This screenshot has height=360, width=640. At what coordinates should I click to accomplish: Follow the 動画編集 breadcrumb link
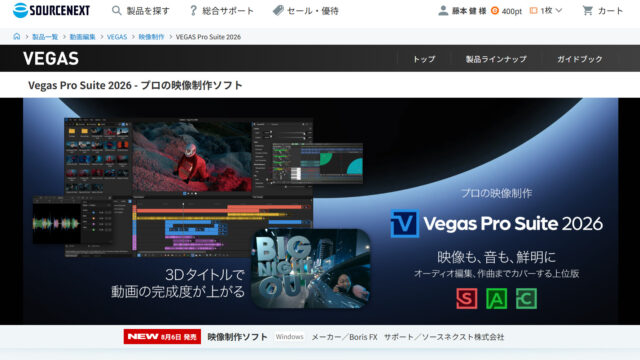click(x=82, y=37)
